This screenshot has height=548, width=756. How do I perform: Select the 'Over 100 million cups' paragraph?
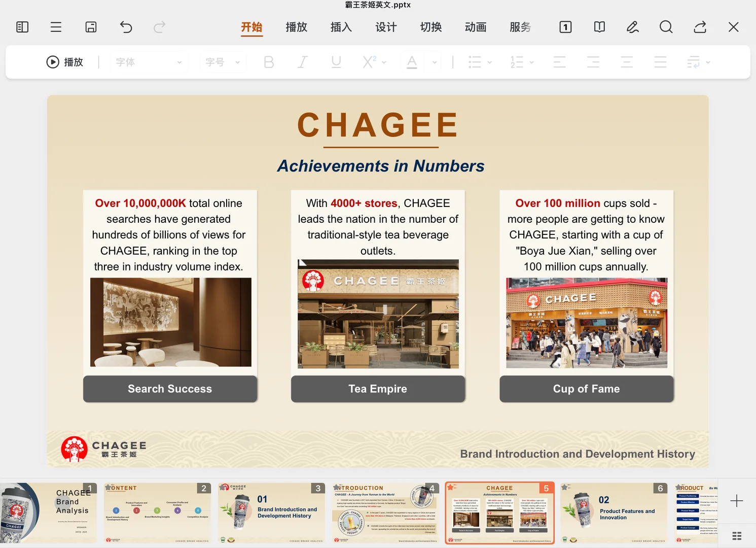(x=586, y=235)
